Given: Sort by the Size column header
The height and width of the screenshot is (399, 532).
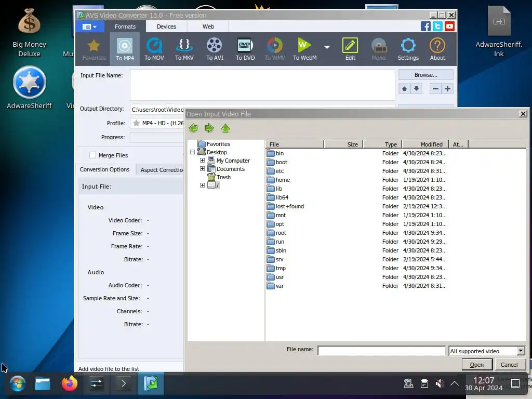Looking at the screenshot, I should click(x=343, y=144).
